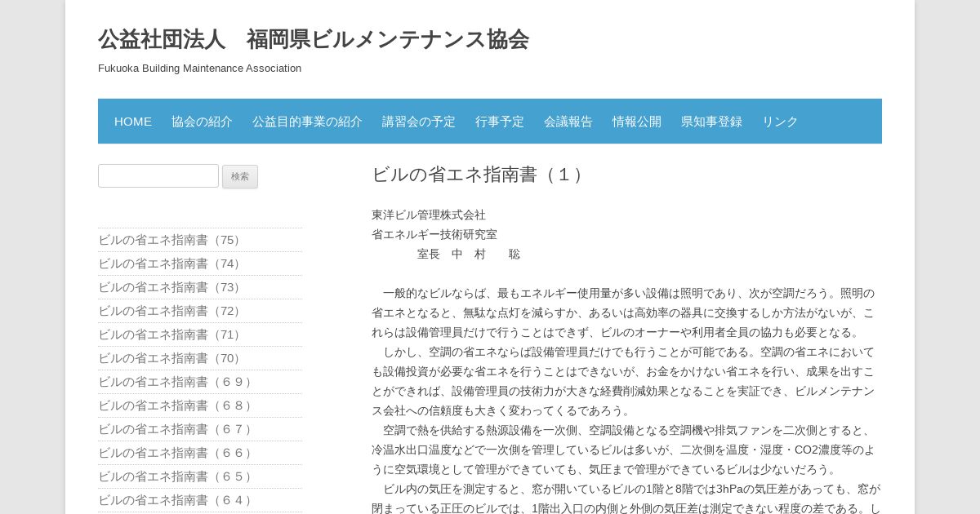
Task: Open the 会議報告 menu item
Action: 568,122
